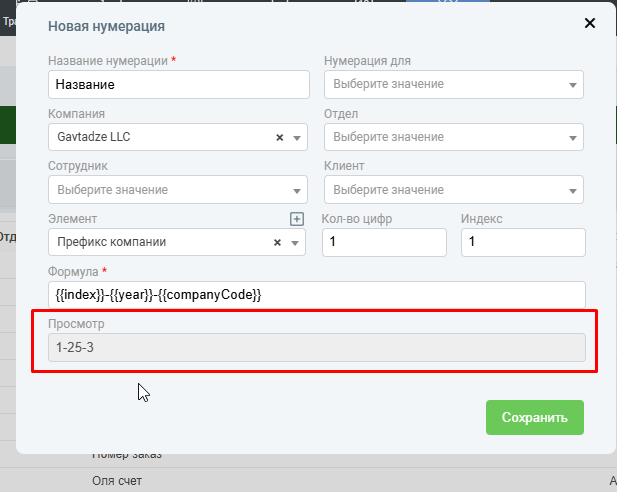The image size is (617, 492).
Task: Expand the Элемент dropdown arrow
Action: [297, 243]
